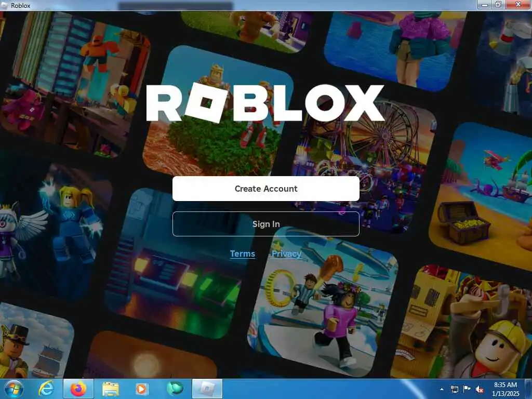Viewport: 532px width, 399px height.
Task: Select the Roblox taskbar button
Action: [x=207, y=389]
